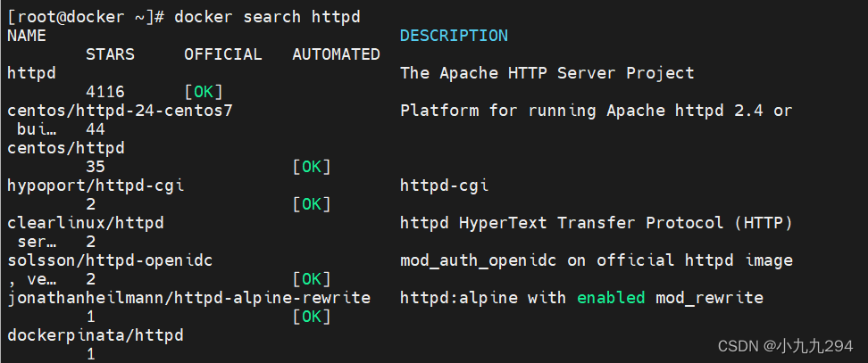
Task: Click the NAME column header
Action: 27,36
